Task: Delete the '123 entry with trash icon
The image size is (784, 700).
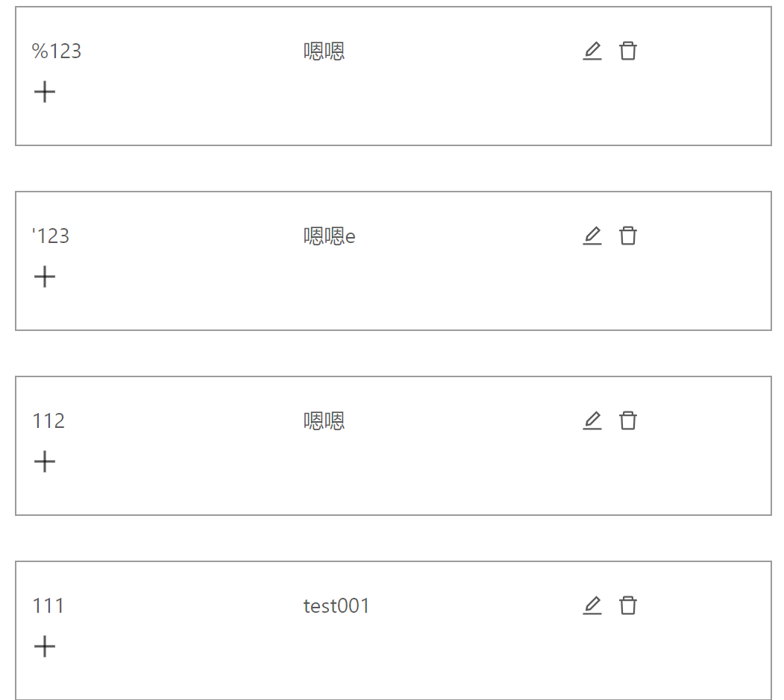Action: 628,236
